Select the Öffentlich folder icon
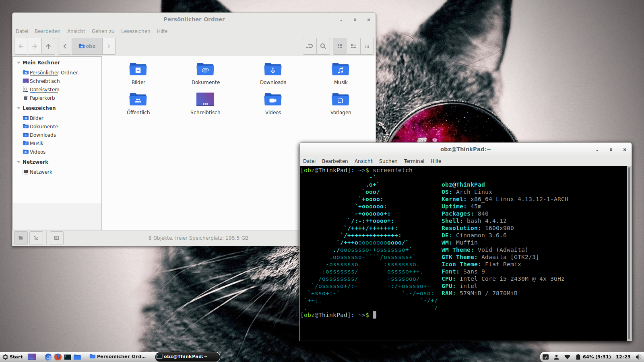The width and height of the screenshot is (644, 362). coord(138,100)
